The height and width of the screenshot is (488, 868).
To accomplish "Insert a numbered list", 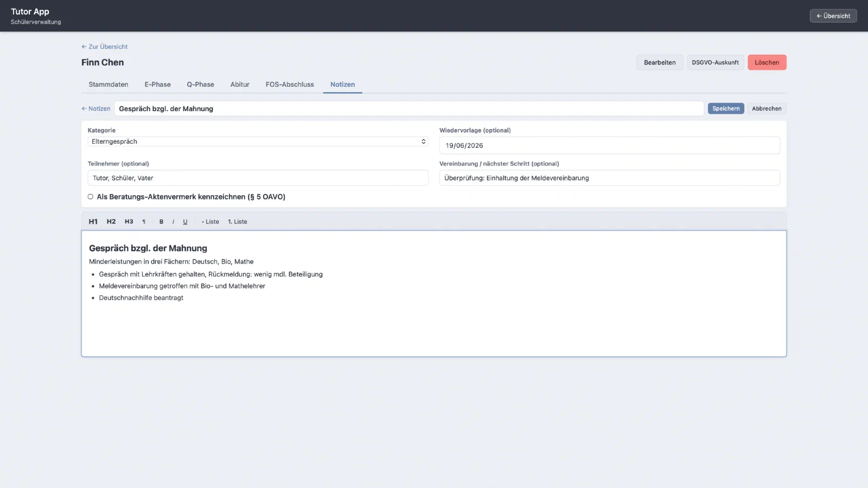I will [x=238, y=222].
